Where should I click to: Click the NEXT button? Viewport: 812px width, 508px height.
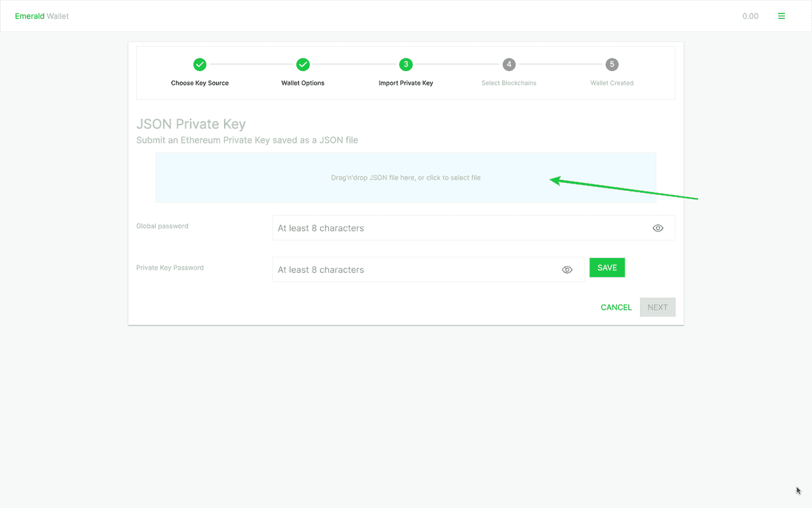click(657, 308)
